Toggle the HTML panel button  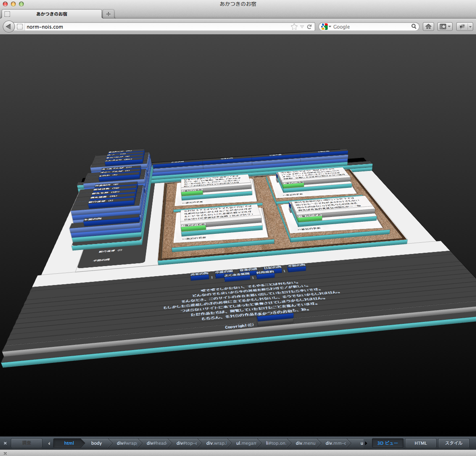click(x=420, y=443)
